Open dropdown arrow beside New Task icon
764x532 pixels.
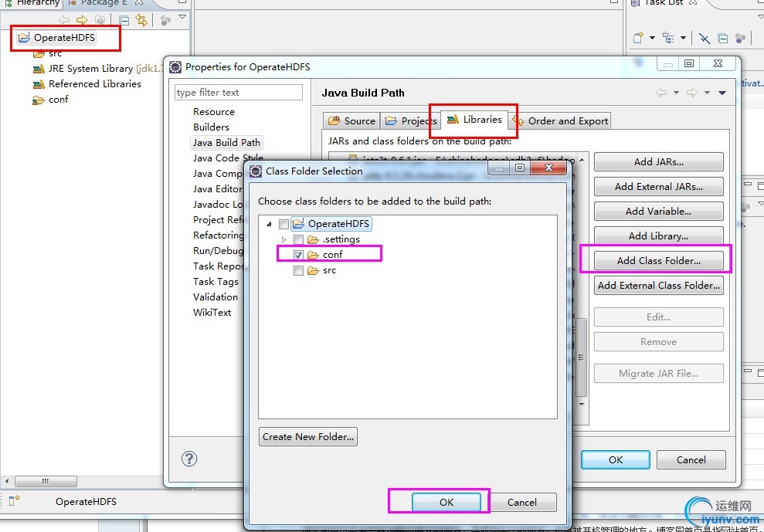(x=652, y=38)
